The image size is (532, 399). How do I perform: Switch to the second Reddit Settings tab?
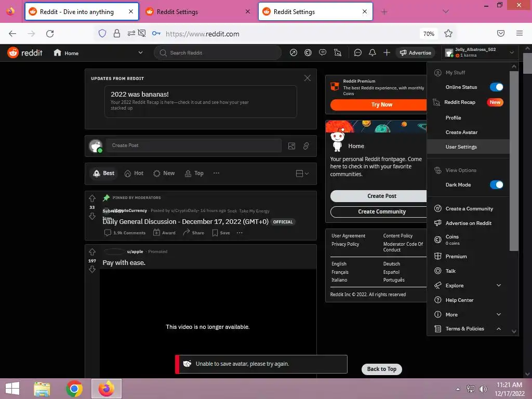click(x=315, y=11)
